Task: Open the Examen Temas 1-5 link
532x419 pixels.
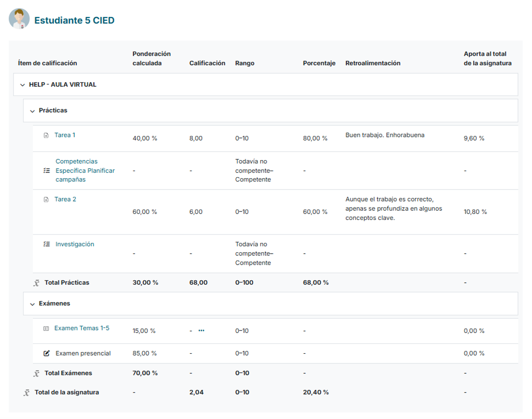Action: click(x=82, y=328)
